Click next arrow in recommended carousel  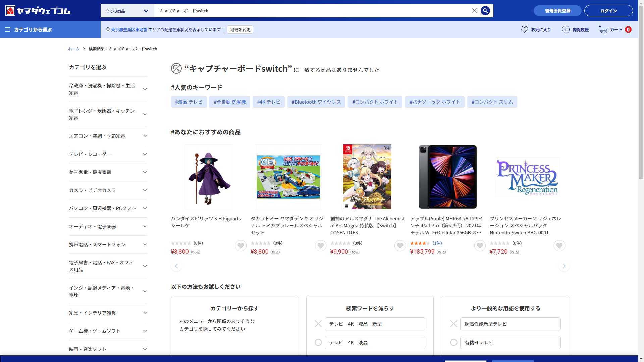564,266
